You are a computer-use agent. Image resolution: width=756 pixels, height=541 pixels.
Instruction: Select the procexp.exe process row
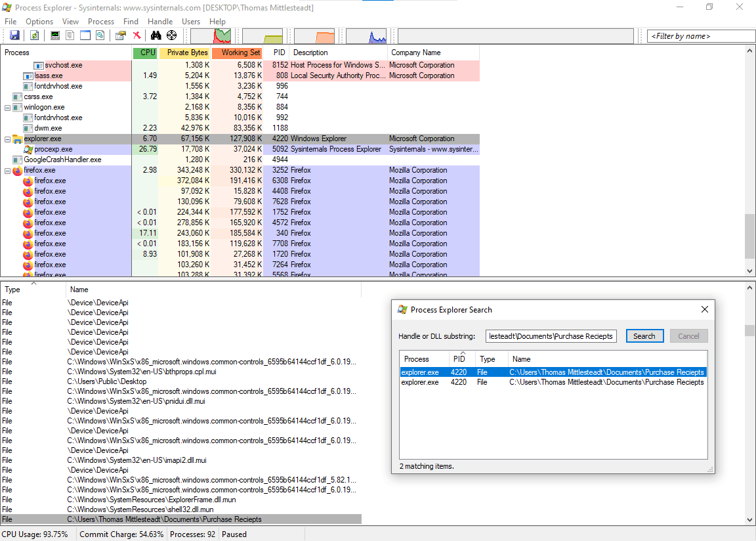pyautogui.click(x=240, y=150)
